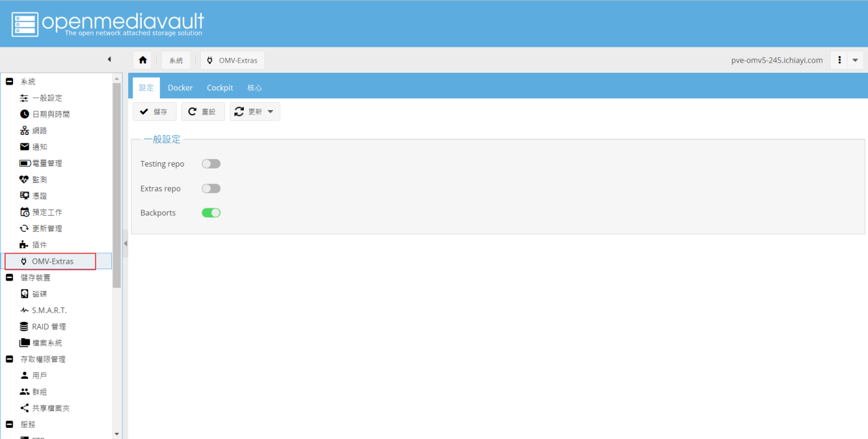The image size is (868, 439).
Task: Enable the Testing repo toggle
Action: tap(211, 164)
